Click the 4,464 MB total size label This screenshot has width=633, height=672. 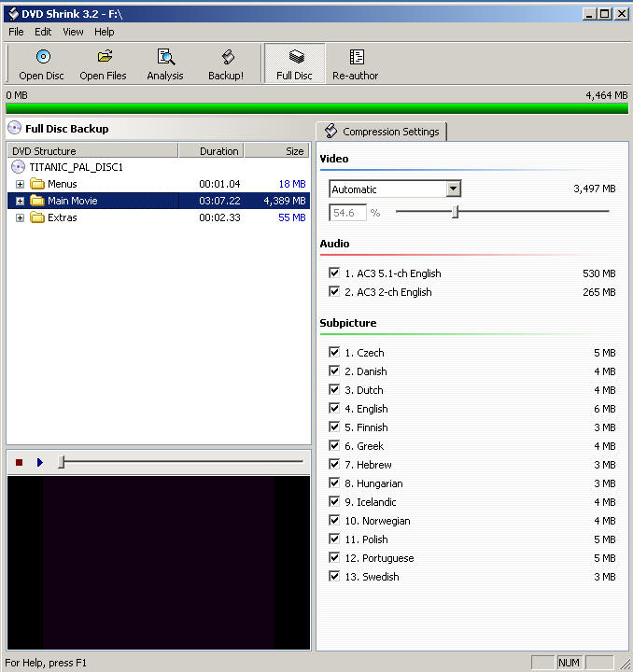pos(607,95)
